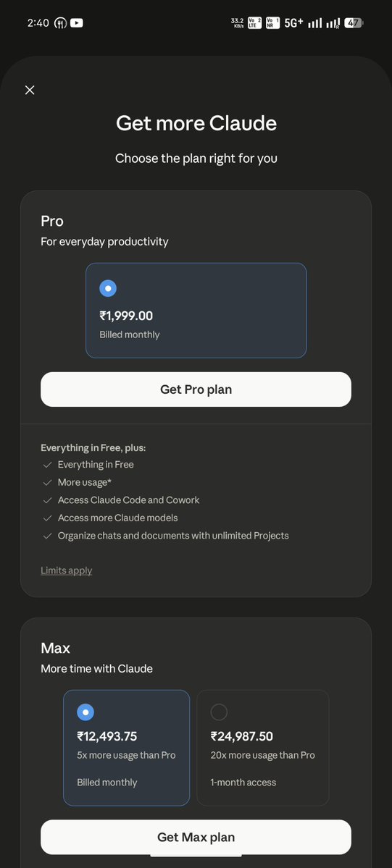Tap the first signal strength bars icon
This screenshot has width=392, height=868.
coord(314,23)
